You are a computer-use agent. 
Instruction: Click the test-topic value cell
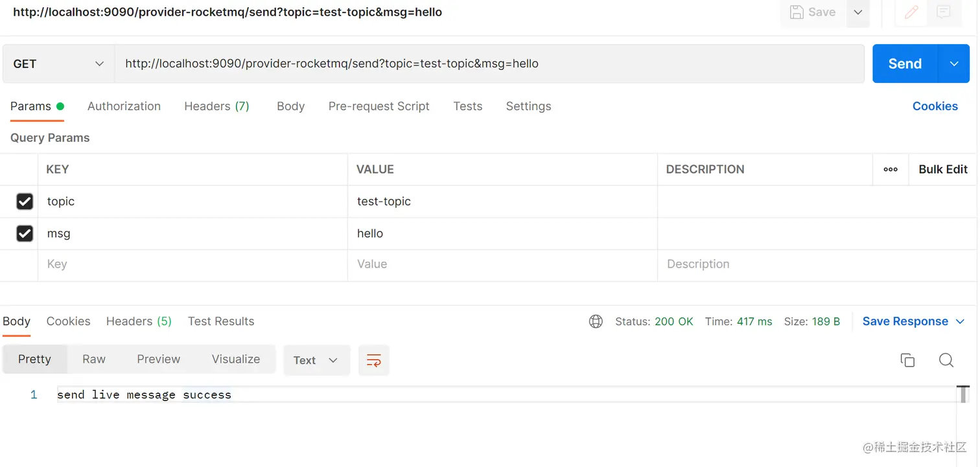(502, 201)
